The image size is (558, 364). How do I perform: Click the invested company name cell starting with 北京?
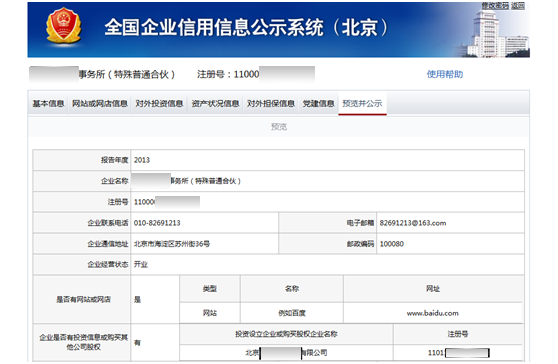click(286, 353)
